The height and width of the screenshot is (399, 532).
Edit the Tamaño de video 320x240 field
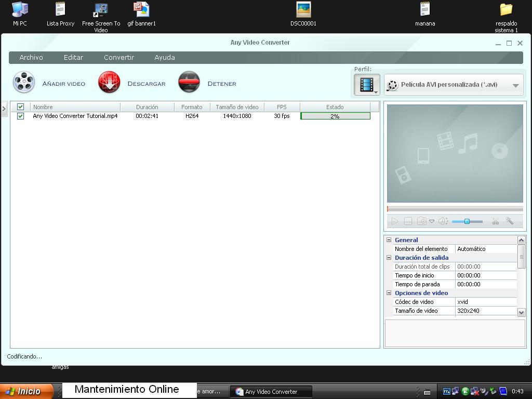pyautogui.click(x=483, y=310)
